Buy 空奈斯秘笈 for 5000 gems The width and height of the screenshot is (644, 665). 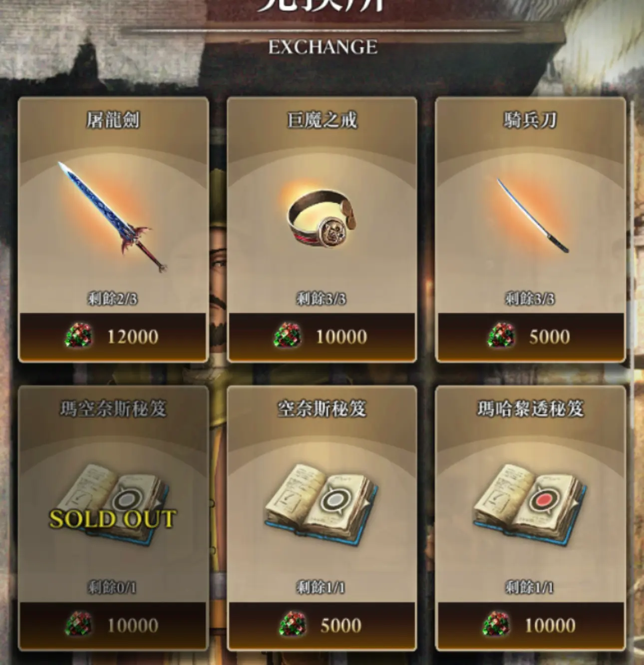322,625
